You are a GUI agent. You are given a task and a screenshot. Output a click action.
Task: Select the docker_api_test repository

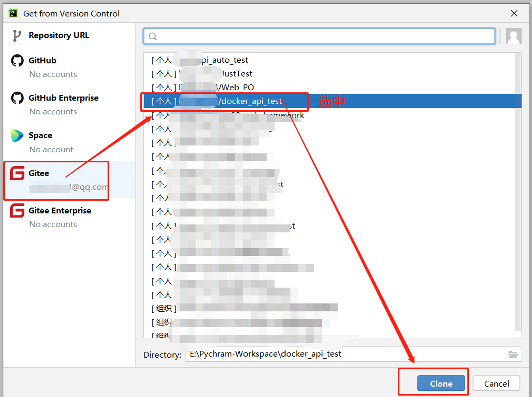[250, 101]
